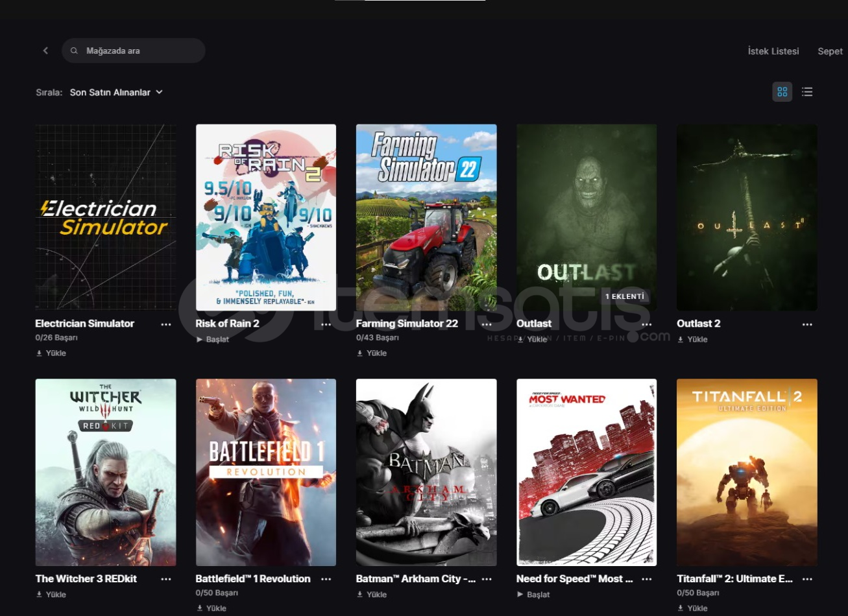Open more options for Outlast 2
848x616 pixels.
[x=807, y=324]
